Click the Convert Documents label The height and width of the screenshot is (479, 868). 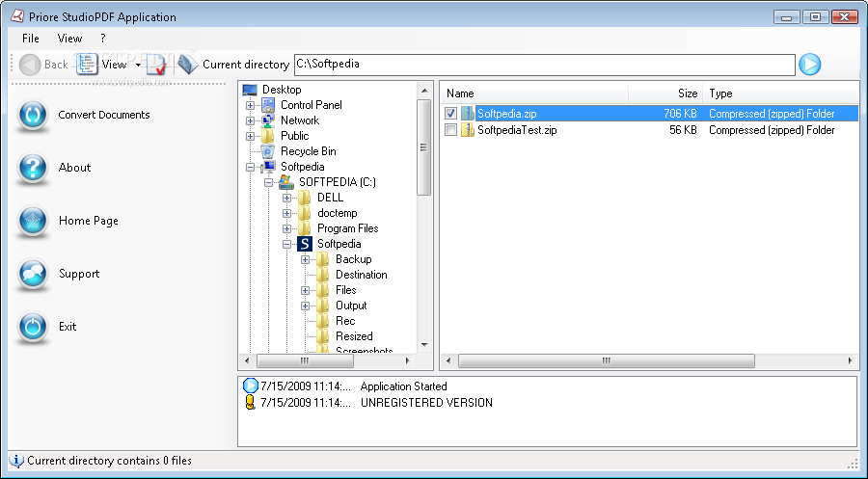point(104,115)
